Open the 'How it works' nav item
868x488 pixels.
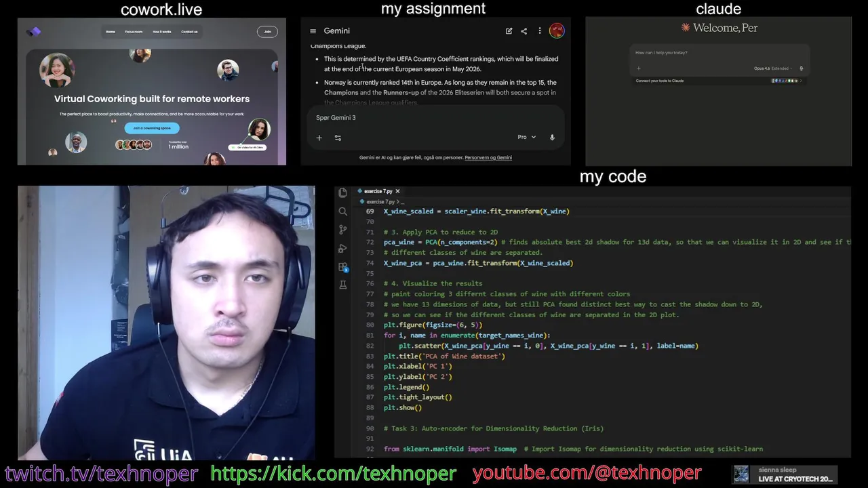pyautogui.click(x=162, y=32)
